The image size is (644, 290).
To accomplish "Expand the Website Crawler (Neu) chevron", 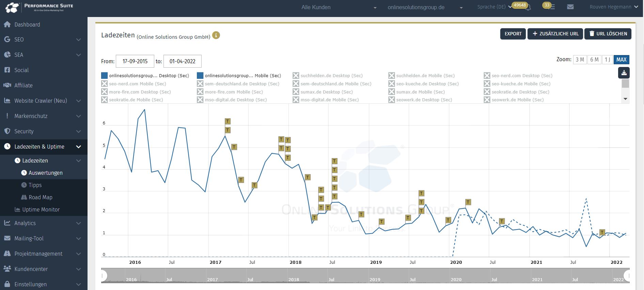I will click(x=79, y=101).
